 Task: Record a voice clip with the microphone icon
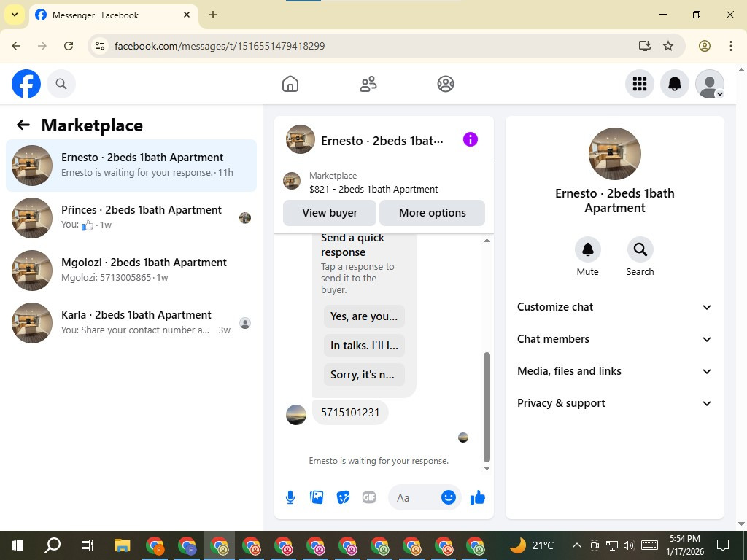pyautogui.click(x=290, y=497)
